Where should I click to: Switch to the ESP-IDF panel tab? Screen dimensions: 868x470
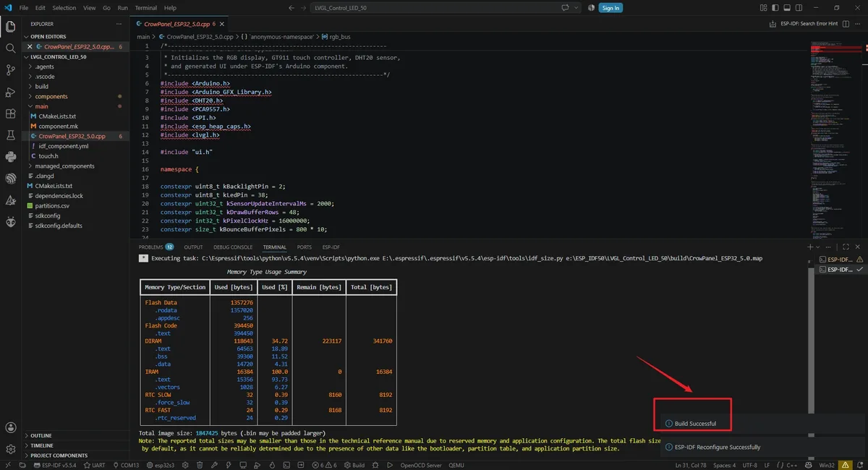click(331, 247)
